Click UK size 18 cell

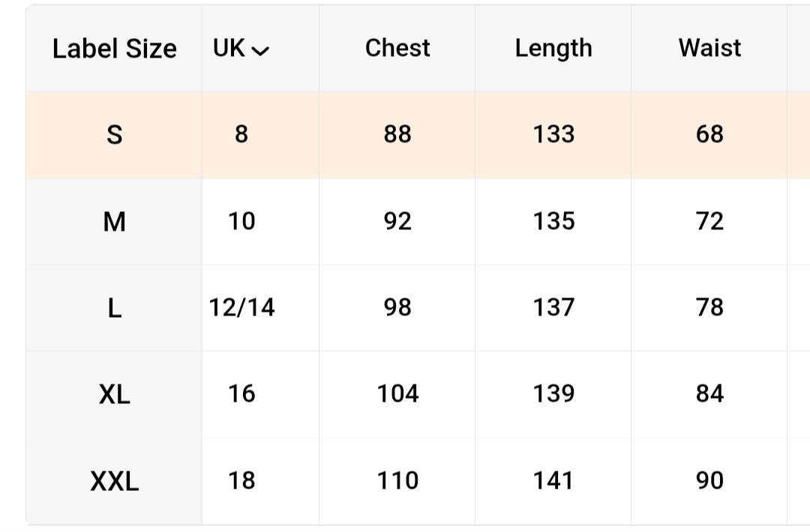click(x=241, y=480)
